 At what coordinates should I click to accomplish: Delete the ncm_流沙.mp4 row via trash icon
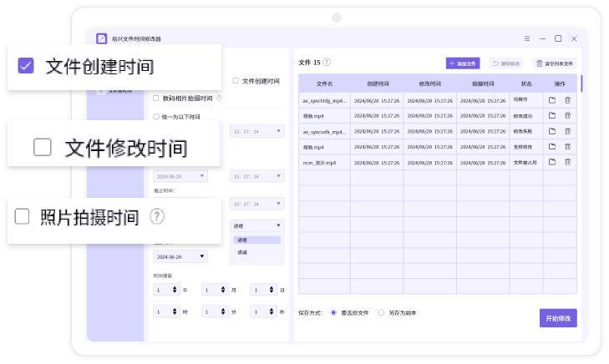567,163
